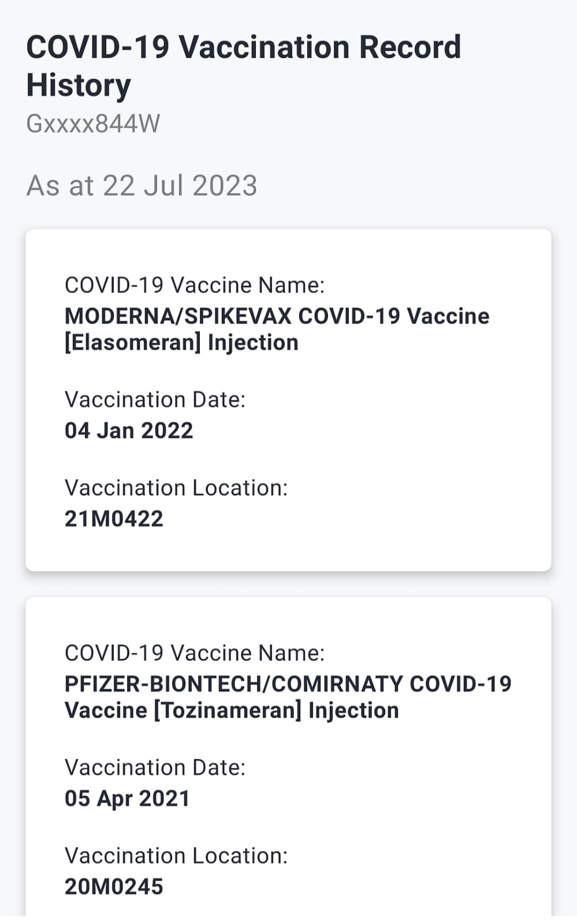This screenshot has width=577, height=924.
Task: Select the MODERNA/SPIKEVAX vaccine name text
Action: [x=277, y=316]
